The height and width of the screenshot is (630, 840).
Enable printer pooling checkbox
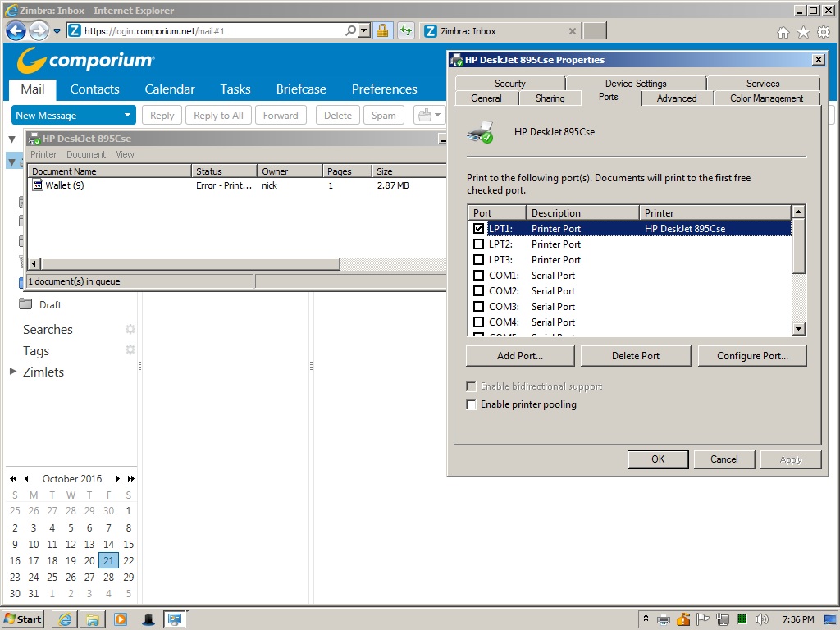[472, 404]
